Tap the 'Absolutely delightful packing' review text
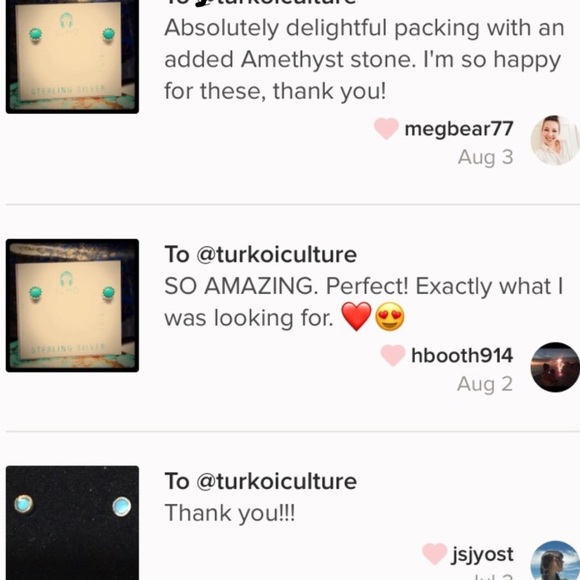580x580 pixels. pyautogui.click(x=364, y=60)
